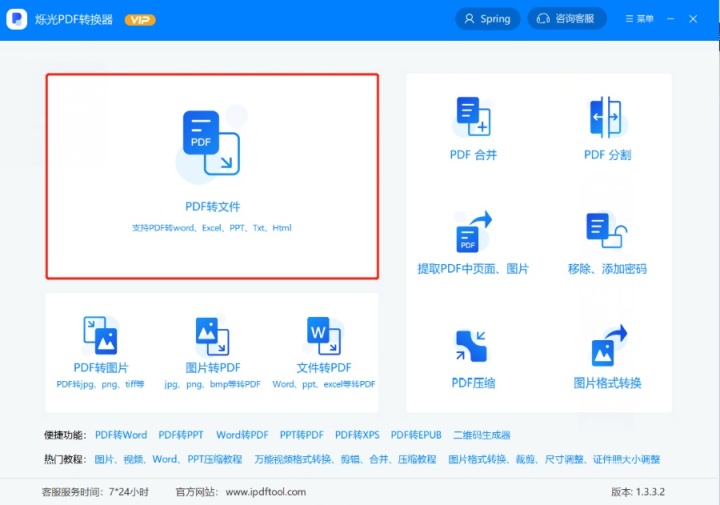The width and height of the screenshot is (720, 505).
Task: Contact support via 咨询客服 button
Action: pos(567,19)
